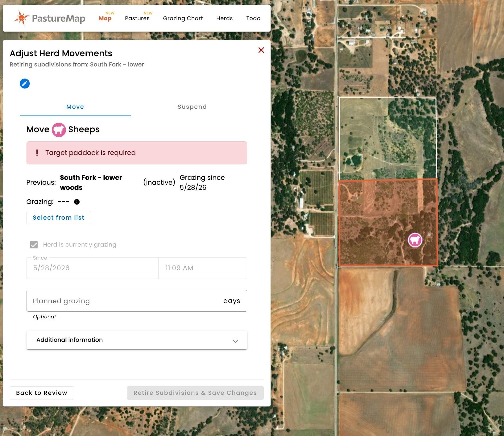Viewport: 504px width, 436px height.
Task: Click the Select from list button
Action: click(59, 218)
